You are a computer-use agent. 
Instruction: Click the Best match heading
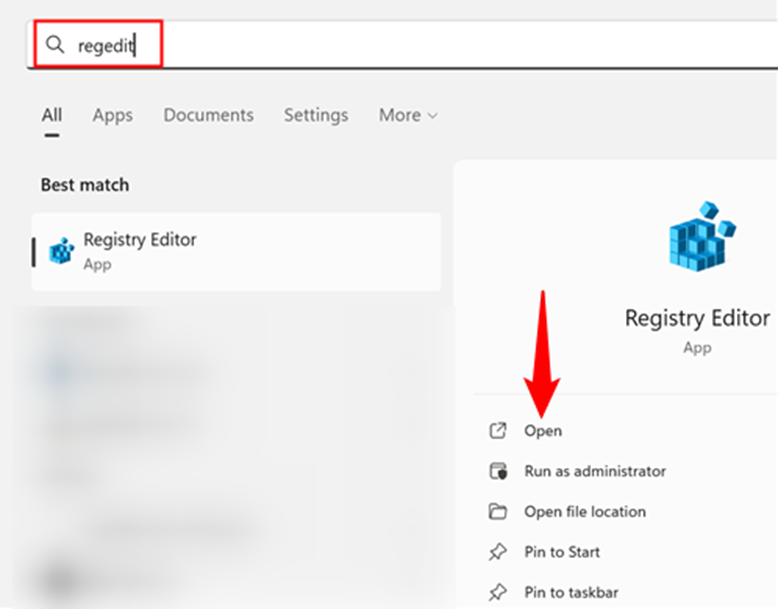(85, 185)
